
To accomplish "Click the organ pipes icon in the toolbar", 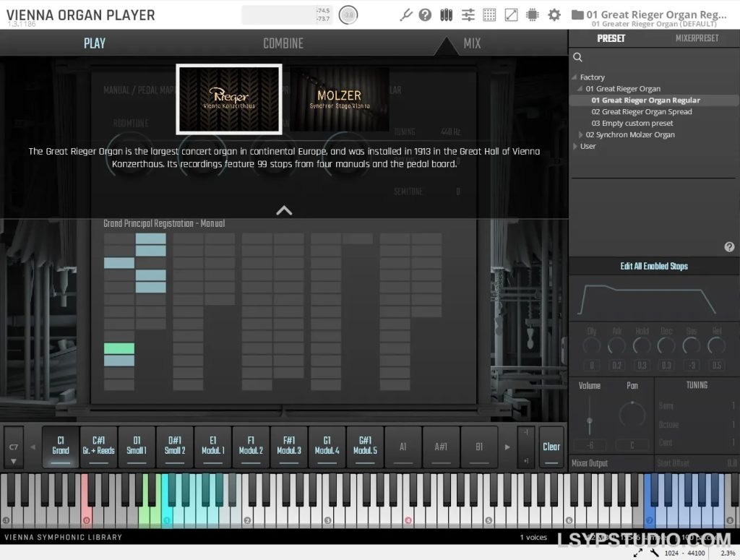I will pos(446,14).
